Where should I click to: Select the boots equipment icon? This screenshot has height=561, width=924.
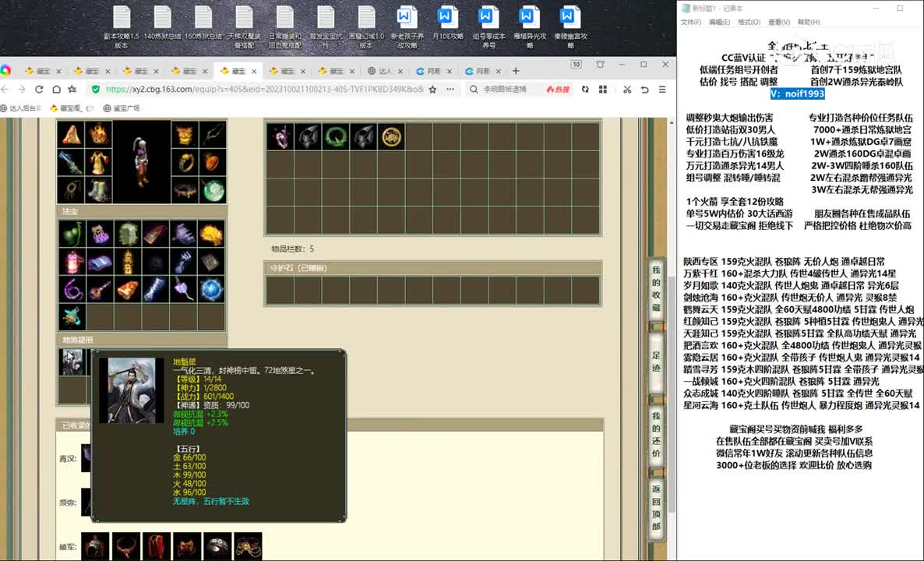pos(98,190)
